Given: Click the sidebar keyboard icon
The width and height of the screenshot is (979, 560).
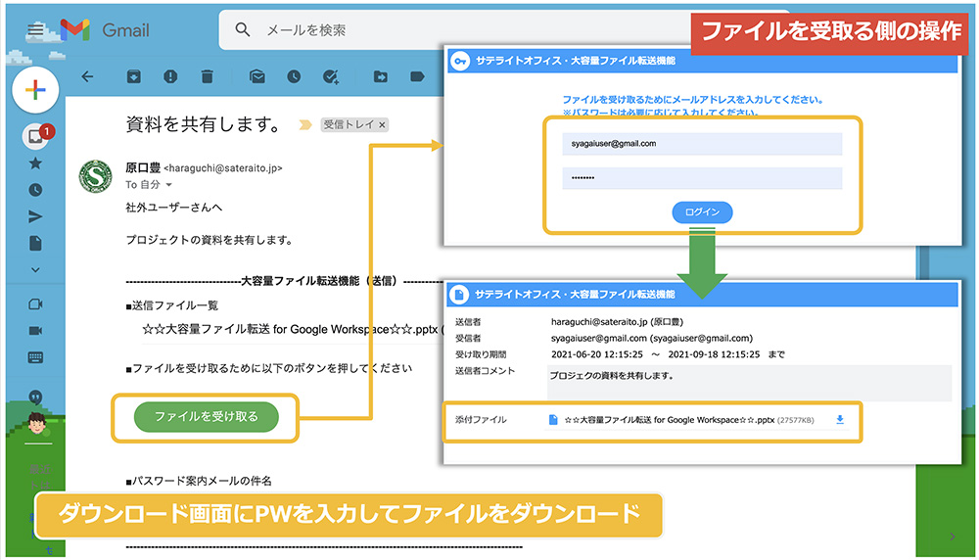Looking at the screenshot, I should [35, 357].
